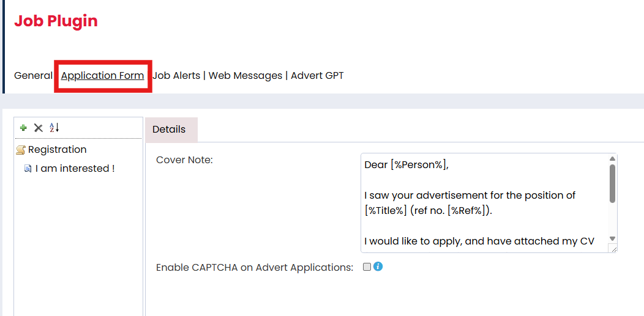644x316 pixels.
Task: Click the green plus add icon
Action: (23, 128)
